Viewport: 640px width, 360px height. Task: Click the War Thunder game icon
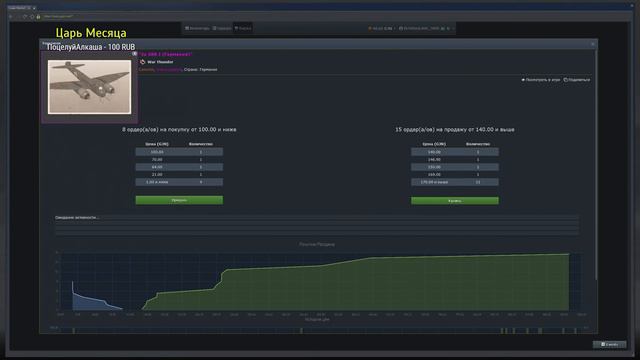click(x=142, y=62)
